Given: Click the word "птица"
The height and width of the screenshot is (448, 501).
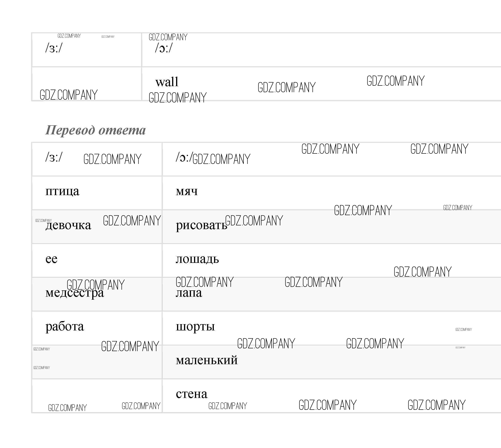Looking at the screenshot, I should coord(62,191).
